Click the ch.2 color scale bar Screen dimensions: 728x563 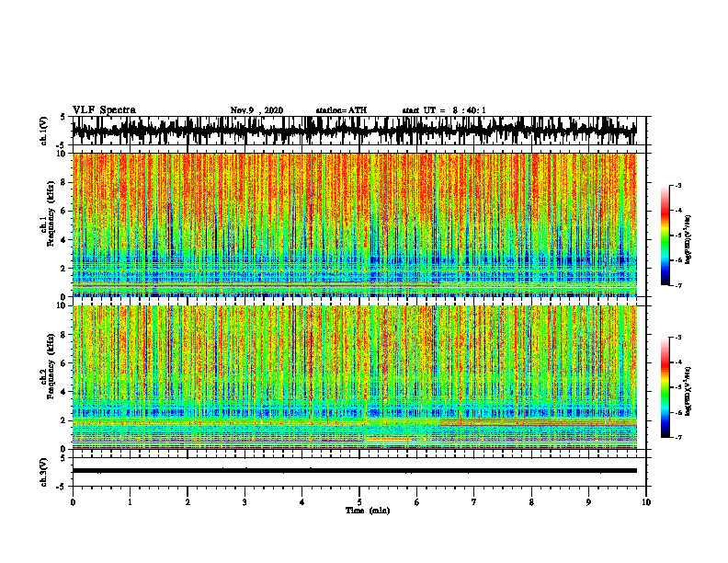coord(665,387)
